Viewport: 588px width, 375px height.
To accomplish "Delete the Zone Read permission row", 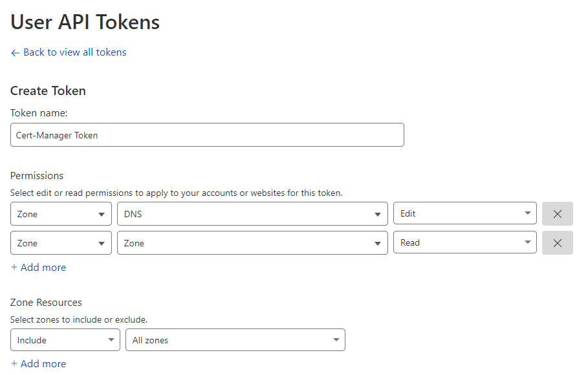I will (x=557, y=243).
